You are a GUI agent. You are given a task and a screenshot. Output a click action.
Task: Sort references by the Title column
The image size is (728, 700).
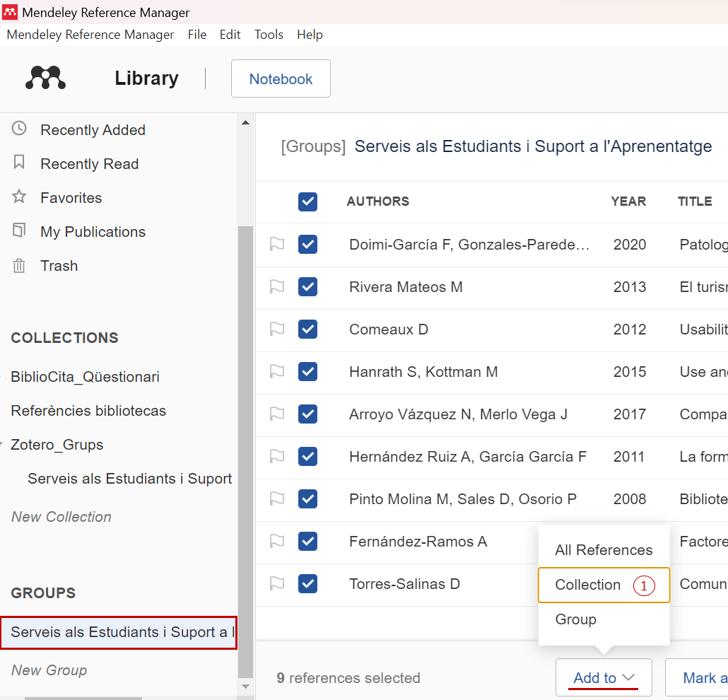[695, 201]
